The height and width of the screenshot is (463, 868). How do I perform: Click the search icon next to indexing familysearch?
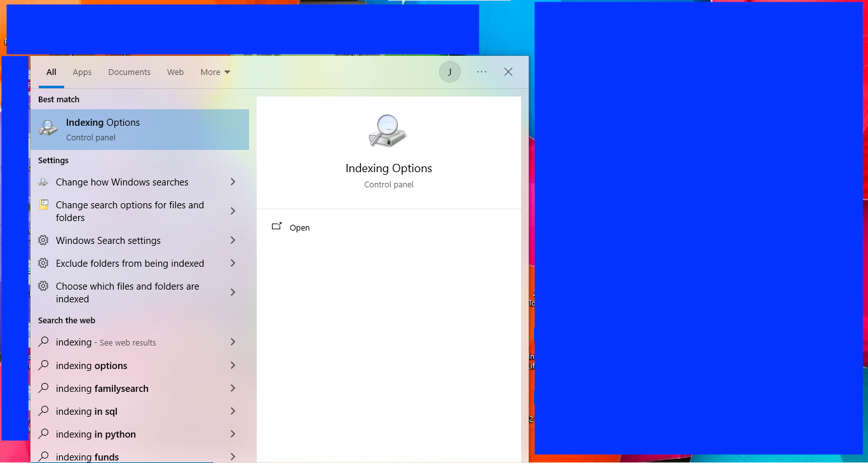[43, 388]
